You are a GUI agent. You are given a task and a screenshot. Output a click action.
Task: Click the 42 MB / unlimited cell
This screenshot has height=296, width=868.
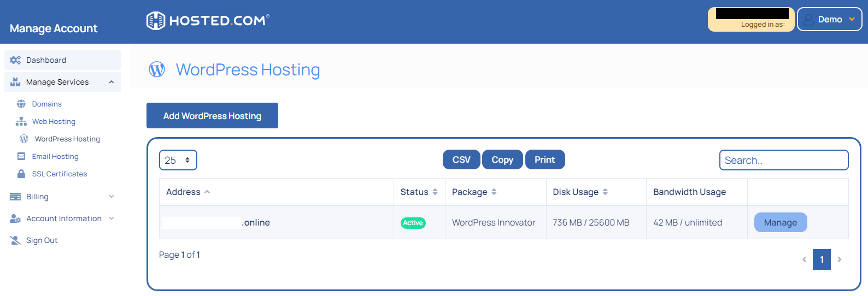(697, 222)
